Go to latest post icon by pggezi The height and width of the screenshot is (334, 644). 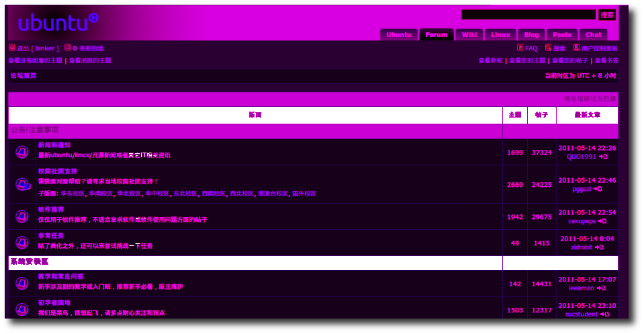click(x=598, y=189)
